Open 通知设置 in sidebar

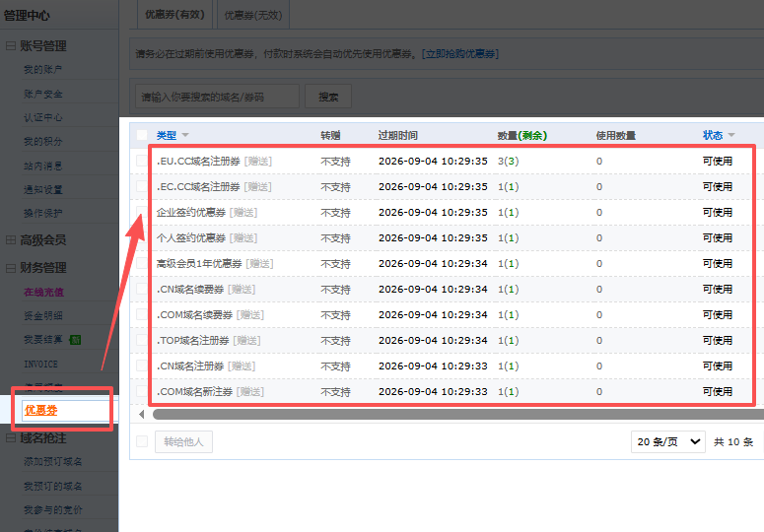click(x=42, y=189)
